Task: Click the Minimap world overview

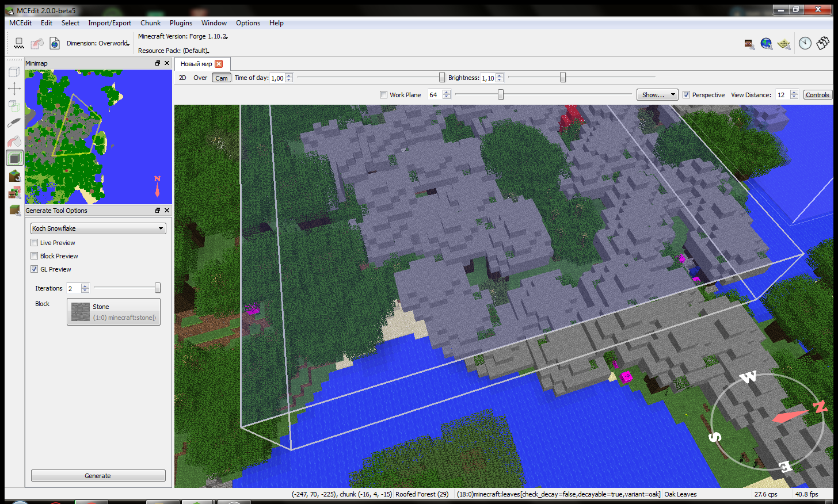Action: [x=98, y=137]
